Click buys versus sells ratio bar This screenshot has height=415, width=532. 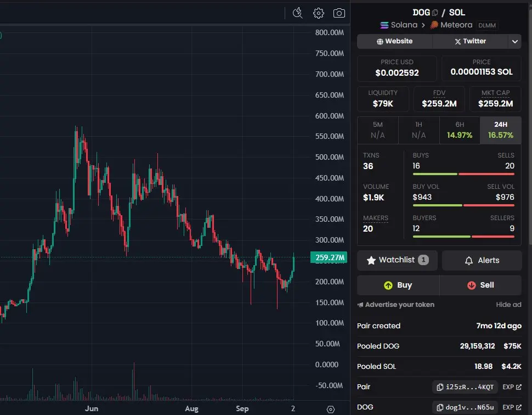[463, 174]
